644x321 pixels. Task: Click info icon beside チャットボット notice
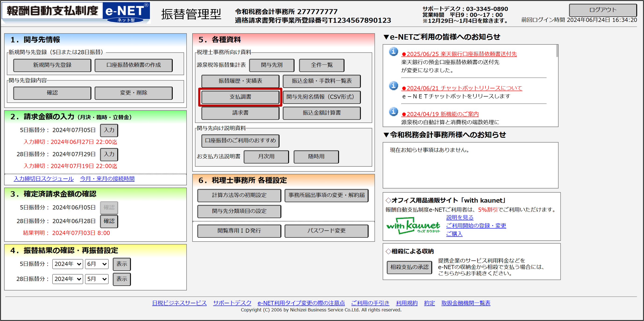click(393, 86)
